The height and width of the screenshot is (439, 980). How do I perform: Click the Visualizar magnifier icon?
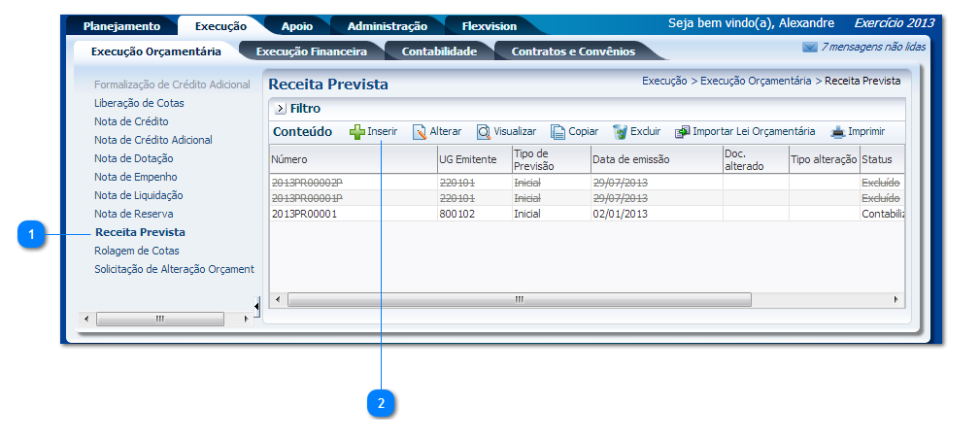483,132
